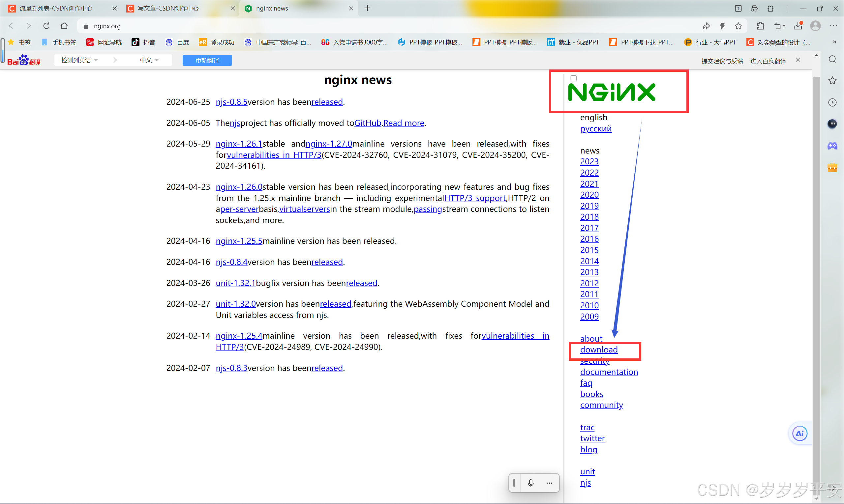Open the HTTP/3 support link
This screenshot has height=504, width=844.
point(475,198)
